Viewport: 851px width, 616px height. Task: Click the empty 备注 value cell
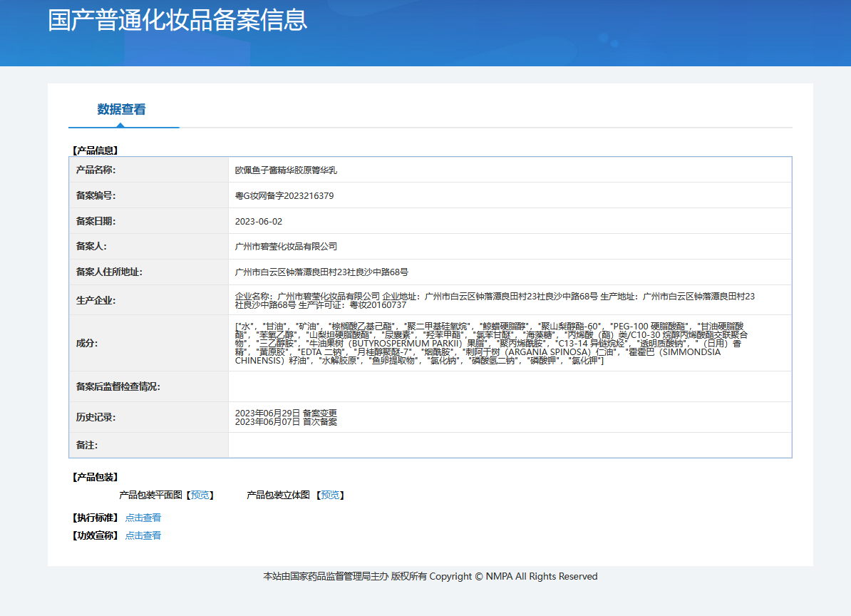[x=509, y=446]
